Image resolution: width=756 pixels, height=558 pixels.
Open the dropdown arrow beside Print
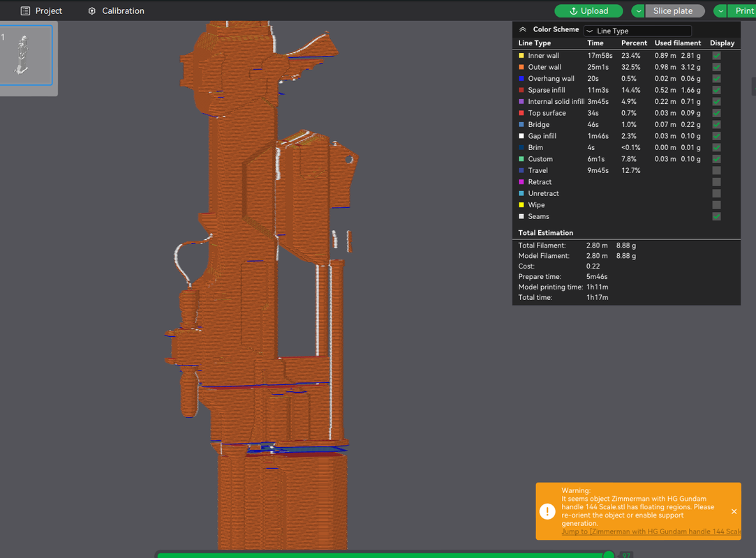tap(721, 10)
